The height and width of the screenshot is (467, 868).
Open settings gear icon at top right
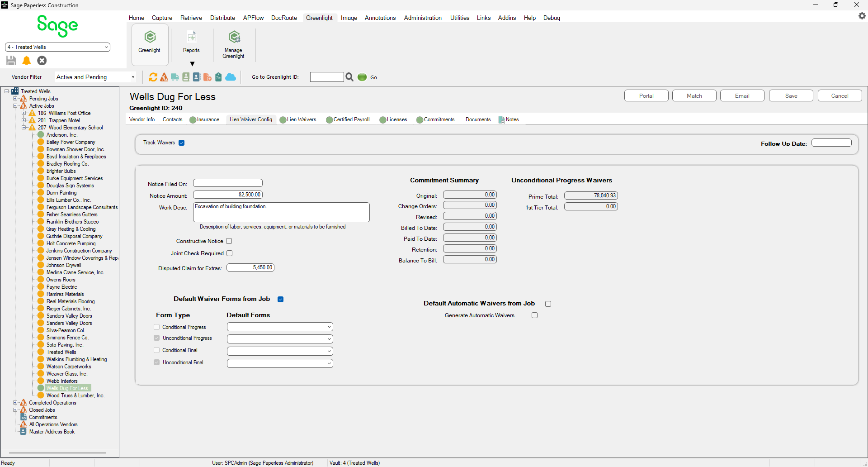tap(862, 16)
